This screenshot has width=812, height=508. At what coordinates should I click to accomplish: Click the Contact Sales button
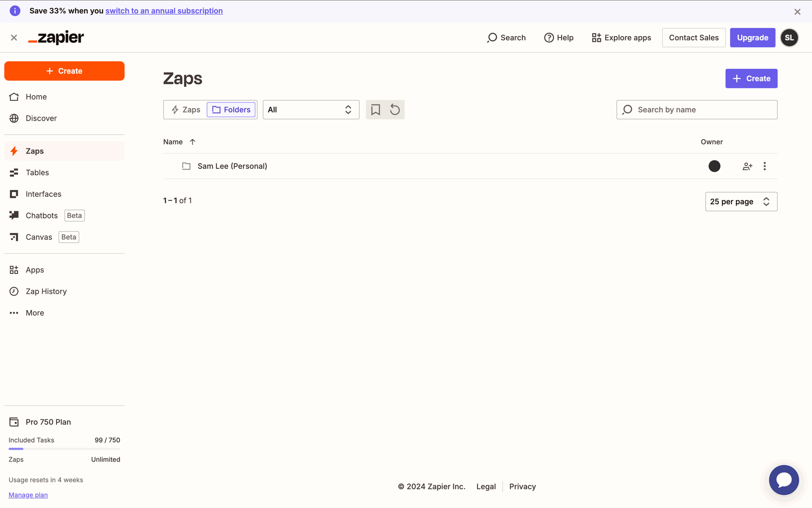click(x=694, y=38)
